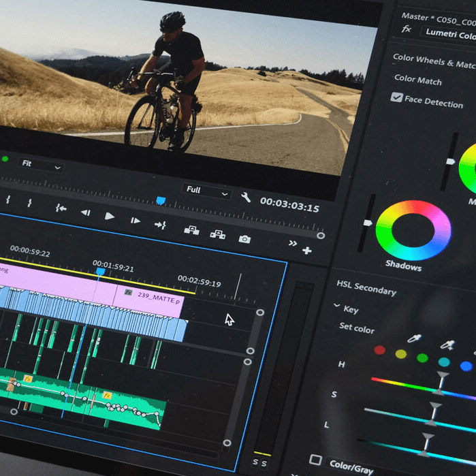
Task: Open the wrench settings menu
Action: [x=246, y=197]
